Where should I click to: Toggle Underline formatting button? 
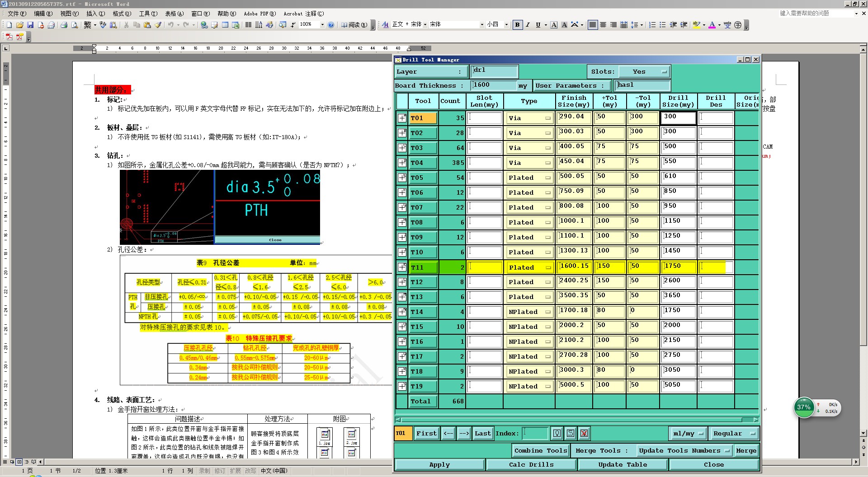click(x=538, y=25)
